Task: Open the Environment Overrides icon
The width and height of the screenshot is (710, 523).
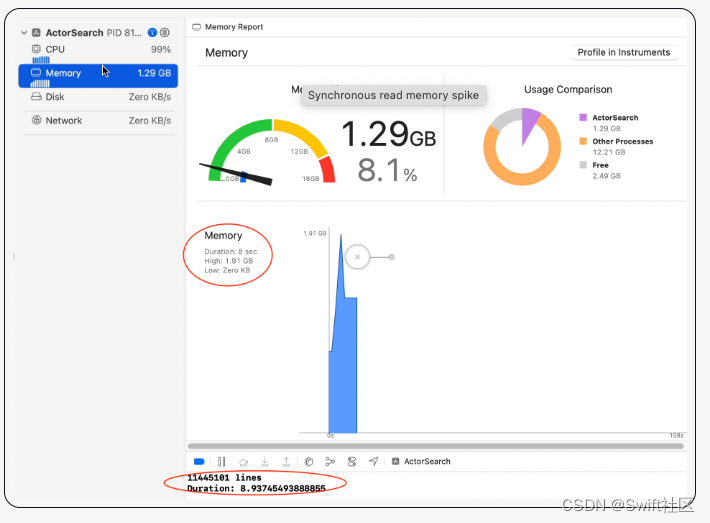Action: [352, 462]
